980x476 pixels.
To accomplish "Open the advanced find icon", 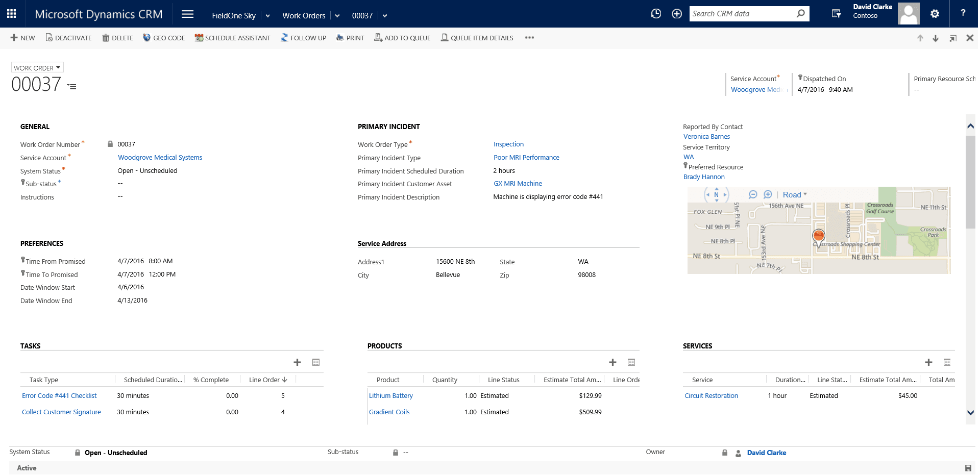I will tap(836, 14).
